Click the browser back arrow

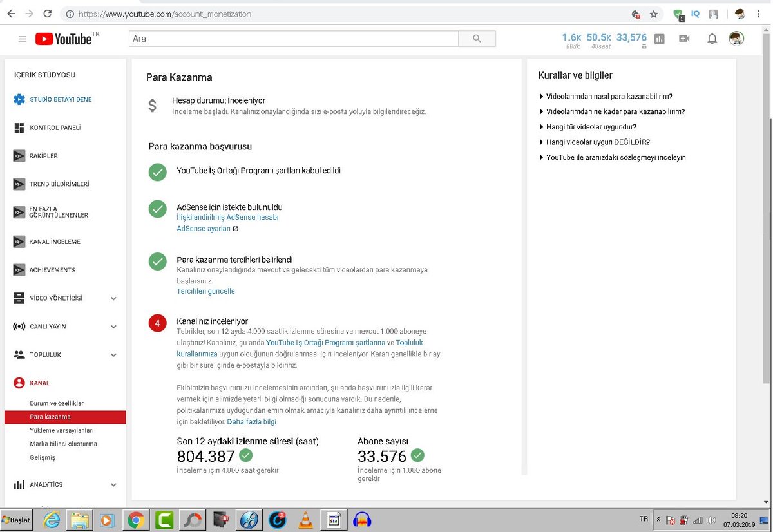pyautogui.click(x=12, y=14)
